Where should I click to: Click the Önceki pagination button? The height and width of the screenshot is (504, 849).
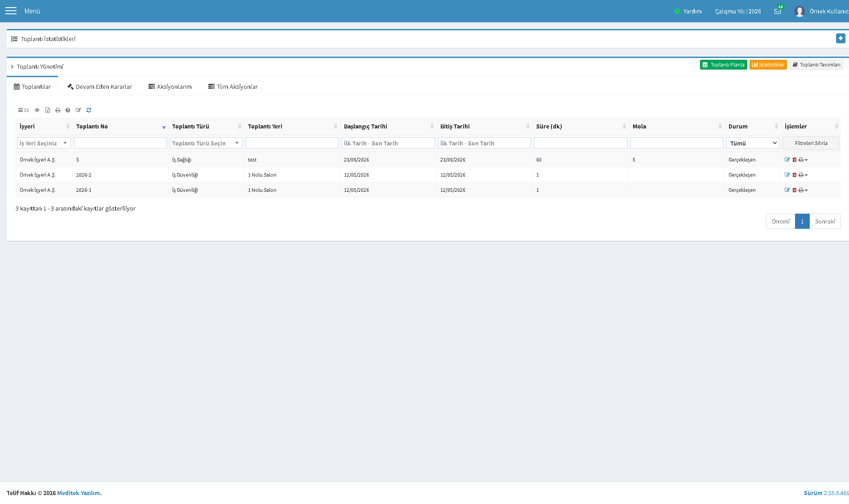[x=781, y=221]
